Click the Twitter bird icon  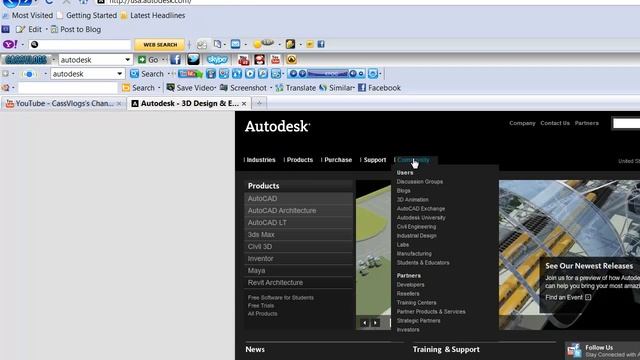click(x=193, y=60)
